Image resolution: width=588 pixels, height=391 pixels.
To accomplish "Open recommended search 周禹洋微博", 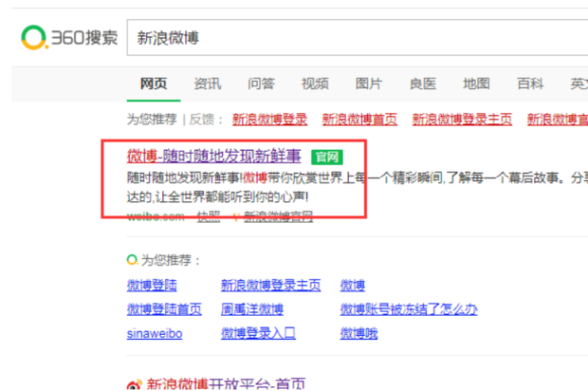I will pos(252,309).
